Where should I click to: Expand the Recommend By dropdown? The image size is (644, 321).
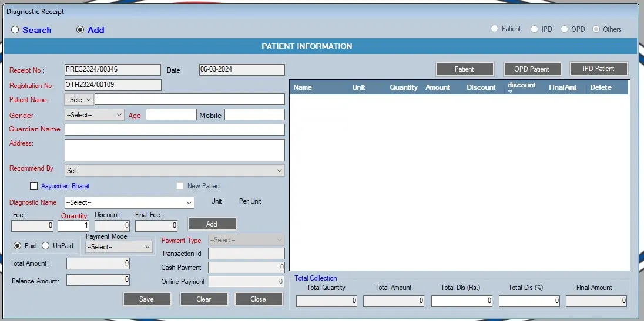pos(174,171)
